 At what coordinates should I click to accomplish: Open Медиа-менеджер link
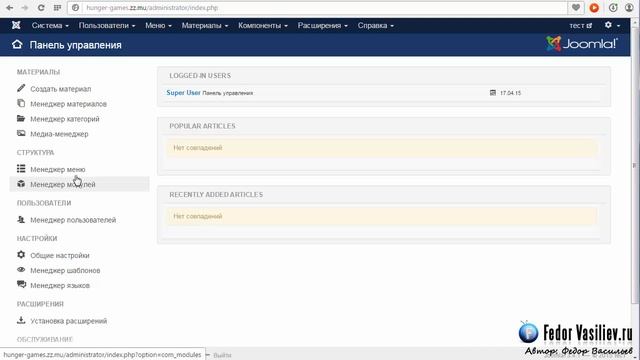coord(59,134)
